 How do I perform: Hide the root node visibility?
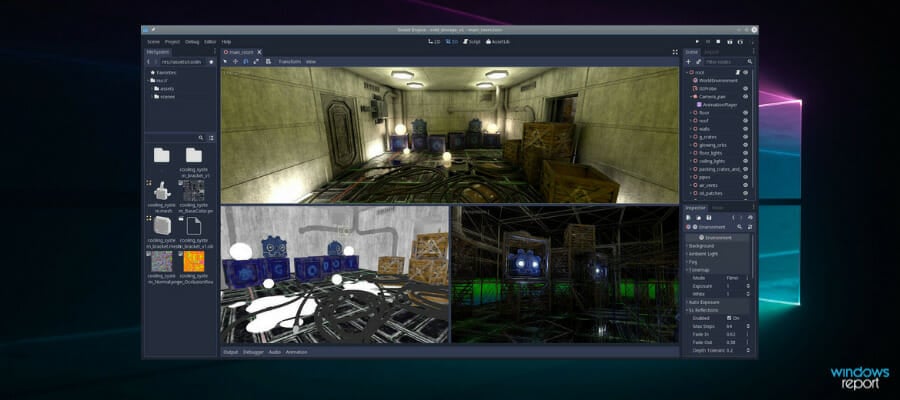coord(746,73)
